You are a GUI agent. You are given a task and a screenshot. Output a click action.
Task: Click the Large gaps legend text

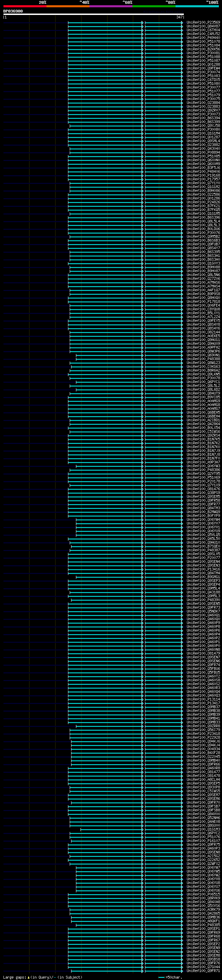43,977
